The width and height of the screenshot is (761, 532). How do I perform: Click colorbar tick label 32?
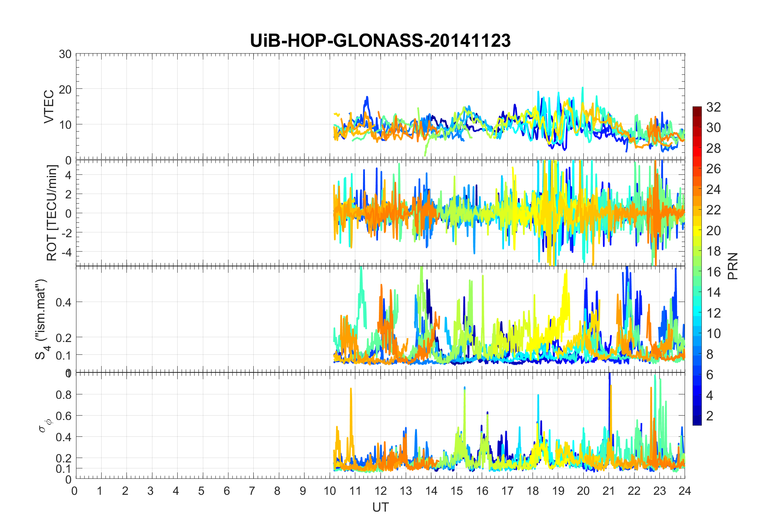714,107
